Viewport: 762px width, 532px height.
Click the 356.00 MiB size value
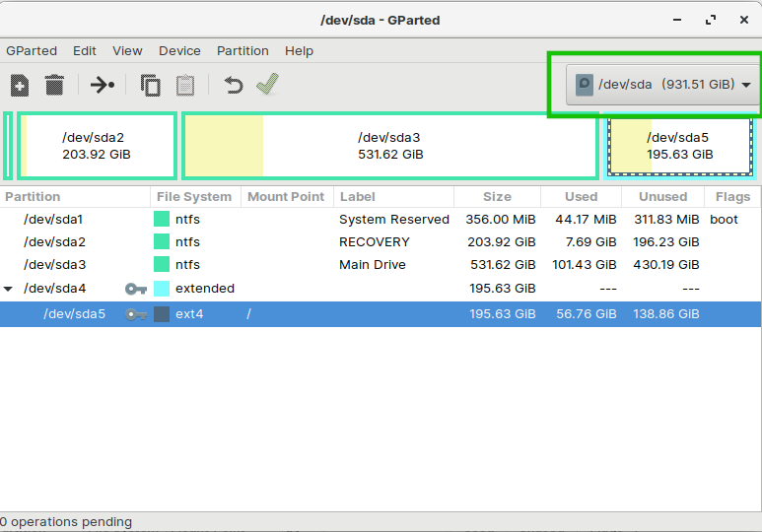pyautogui.click(x=501, y=219)
